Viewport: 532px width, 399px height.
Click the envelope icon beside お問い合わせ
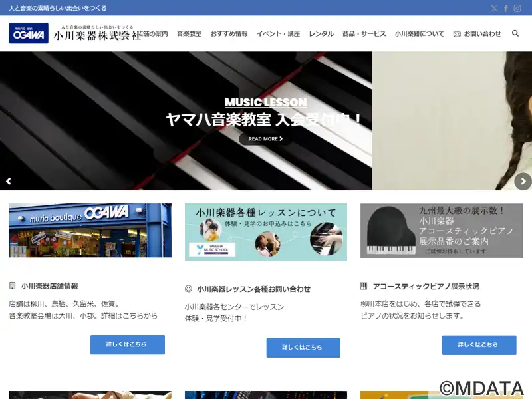(x=457, y=34)
